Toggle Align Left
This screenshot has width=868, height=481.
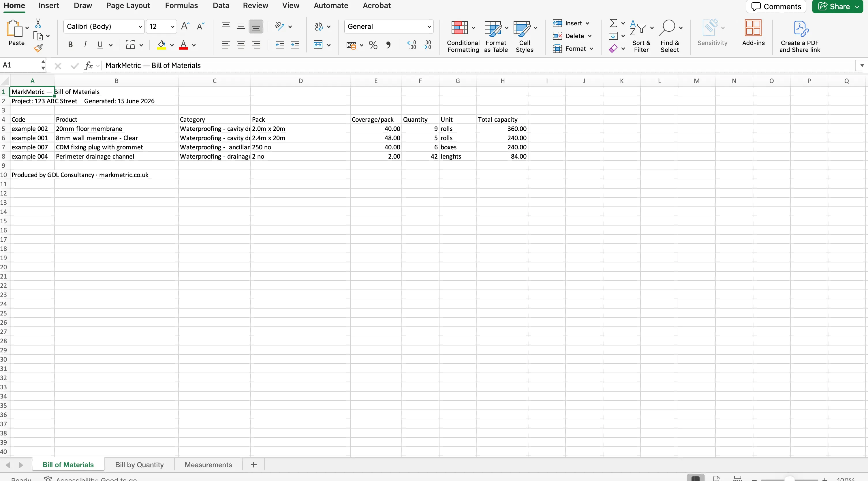[226, 45]
